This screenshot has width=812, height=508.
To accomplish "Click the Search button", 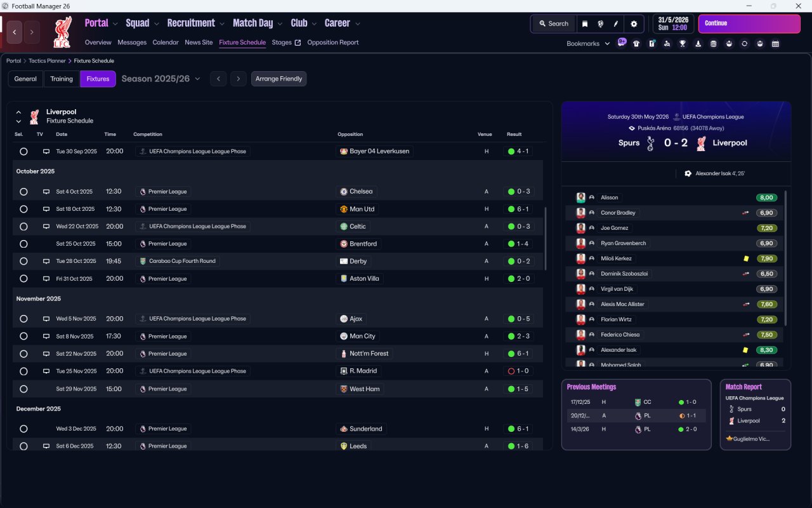I will (x=553, y=24).
